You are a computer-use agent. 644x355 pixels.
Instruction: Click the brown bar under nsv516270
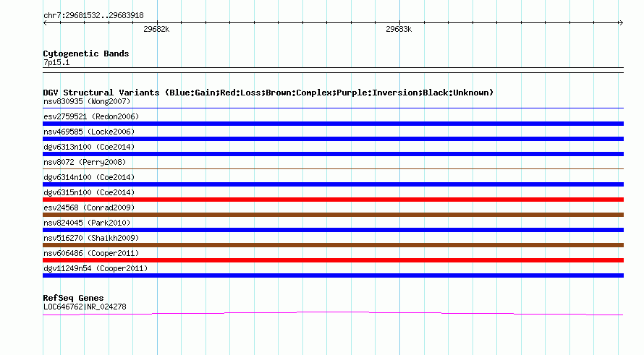click(333, 245)
